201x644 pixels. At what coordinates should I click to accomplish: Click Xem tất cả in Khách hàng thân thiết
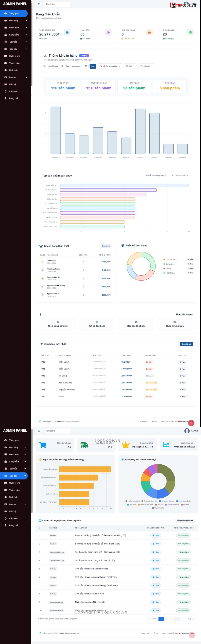106,246
